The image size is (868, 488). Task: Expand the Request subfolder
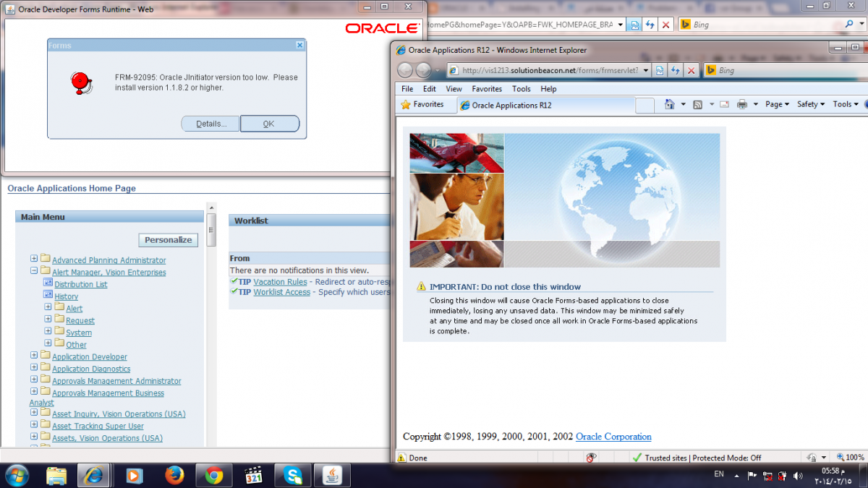point(48,320)
